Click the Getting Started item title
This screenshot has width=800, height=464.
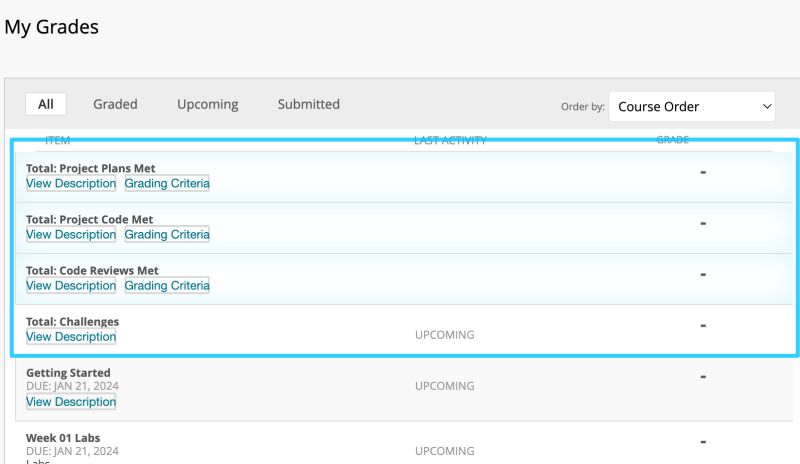68,373
